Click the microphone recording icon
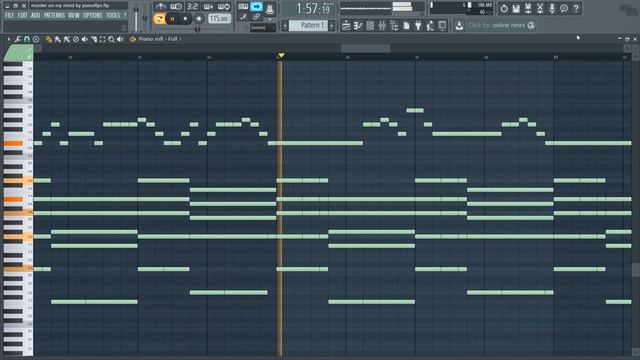Screen dimensions: 640x360 pos(552,9)
